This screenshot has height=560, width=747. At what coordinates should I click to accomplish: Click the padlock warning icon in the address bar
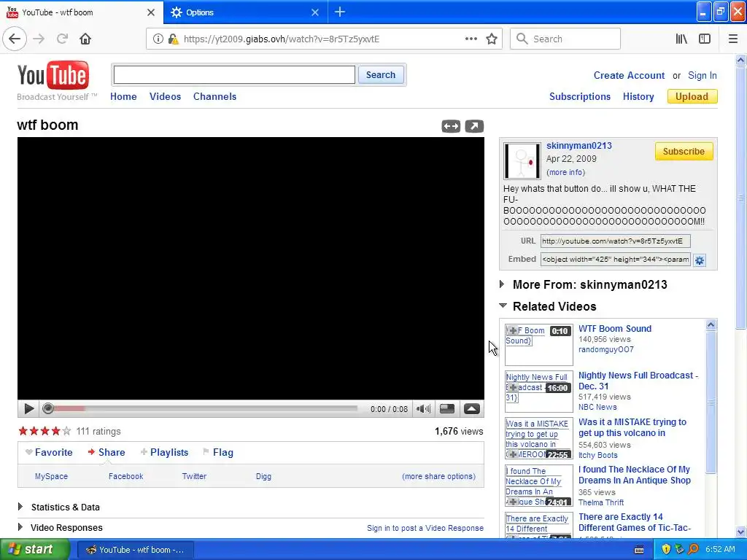(173, 39)
